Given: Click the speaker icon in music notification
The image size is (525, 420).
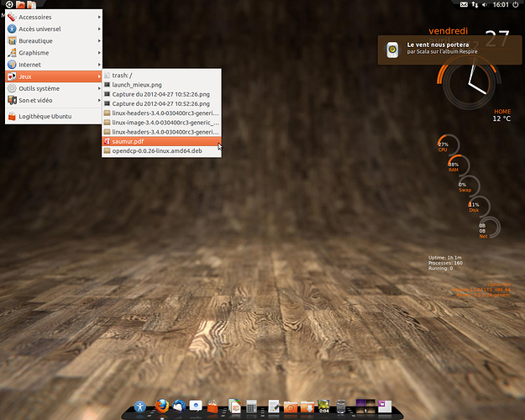Looking at the screenshot, I should 392,50.
